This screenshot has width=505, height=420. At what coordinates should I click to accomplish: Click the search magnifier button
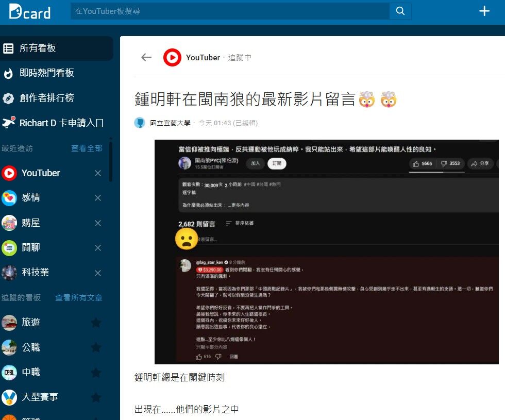[400, 11]
